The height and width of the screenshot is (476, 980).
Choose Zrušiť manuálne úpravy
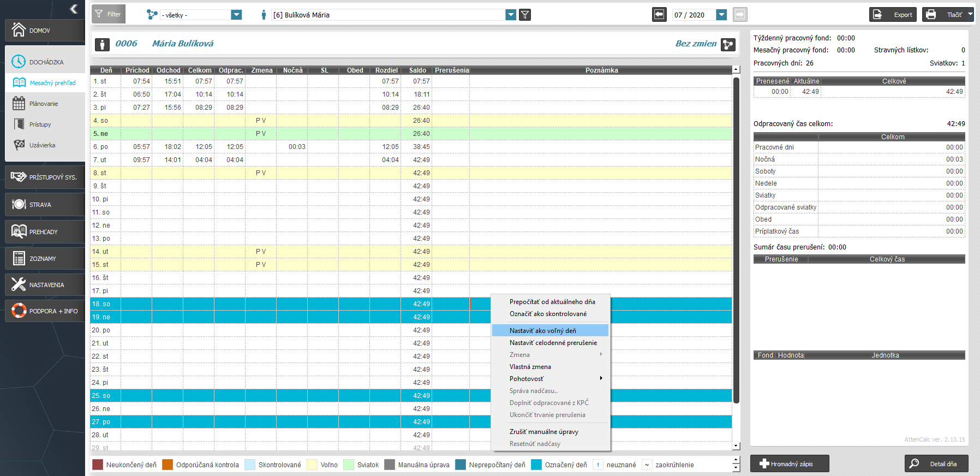551,431
